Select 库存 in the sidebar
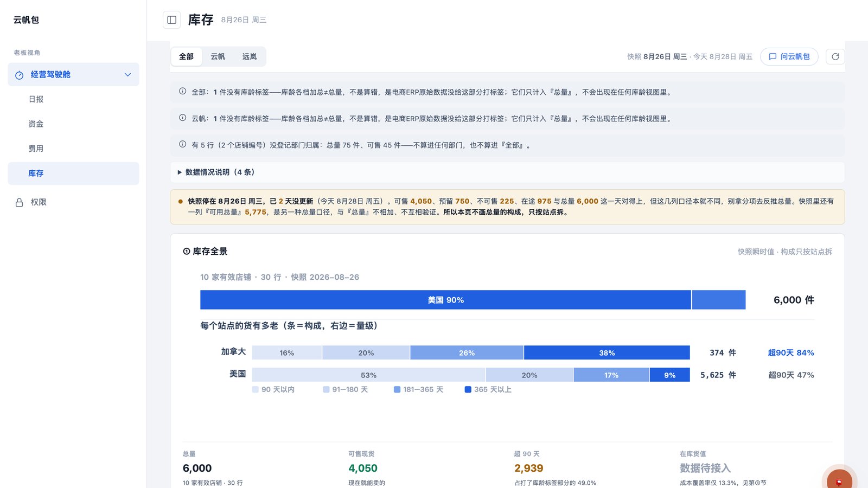The image size is (868, 488). click(x=73, y=174)
